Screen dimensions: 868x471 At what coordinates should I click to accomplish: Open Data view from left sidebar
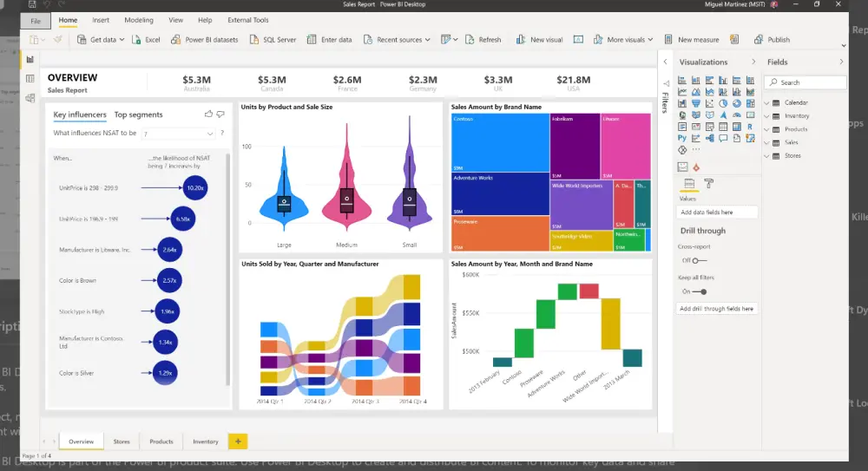coord(30,79)
